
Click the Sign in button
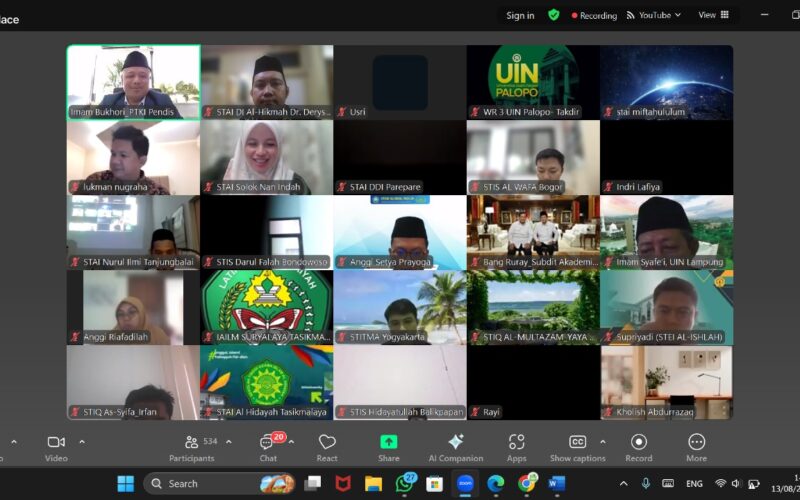coord(520,15)
